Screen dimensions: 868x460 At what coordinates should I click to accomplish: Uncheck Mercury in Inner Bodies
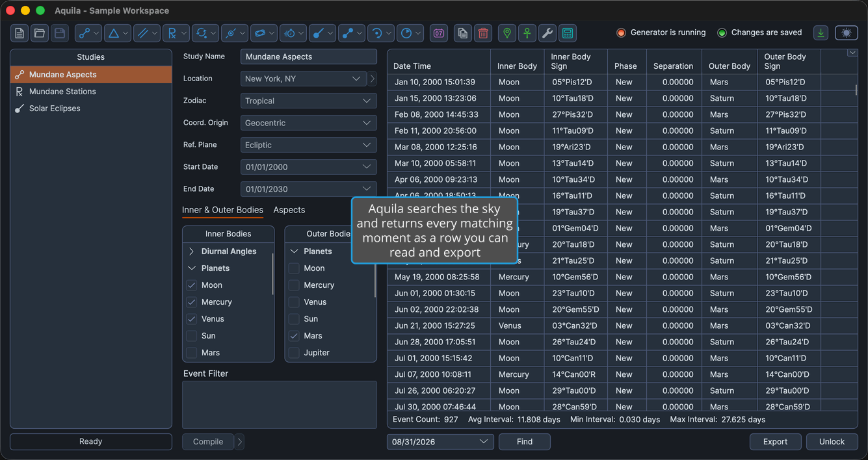tap(191, 302)
